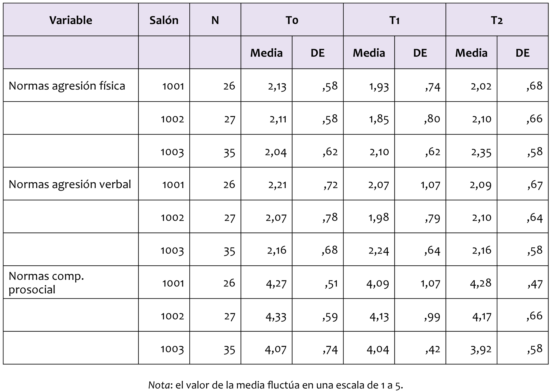Viewport: 551px width, 392px height.
Task: Click the Normas agresión verbal row label
Action: [x=70, y=184]
